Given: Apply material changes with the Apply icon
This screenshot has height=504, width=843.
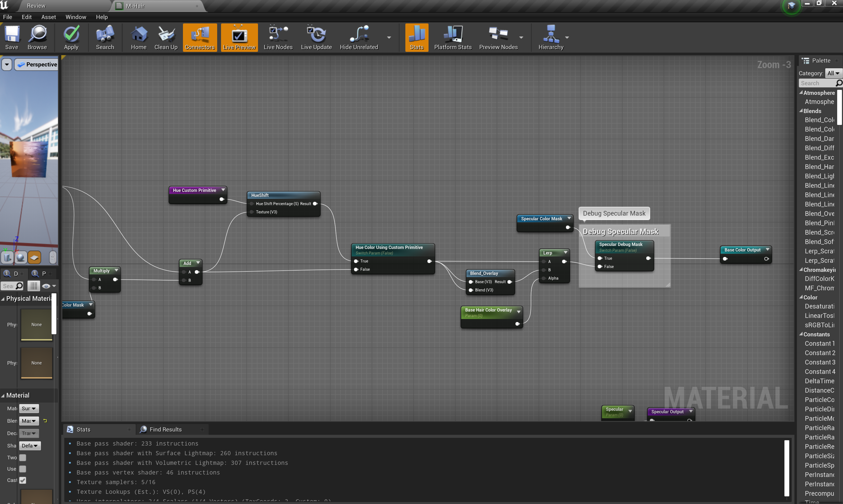Looking at the screenshot, I should tap(71, 38).
